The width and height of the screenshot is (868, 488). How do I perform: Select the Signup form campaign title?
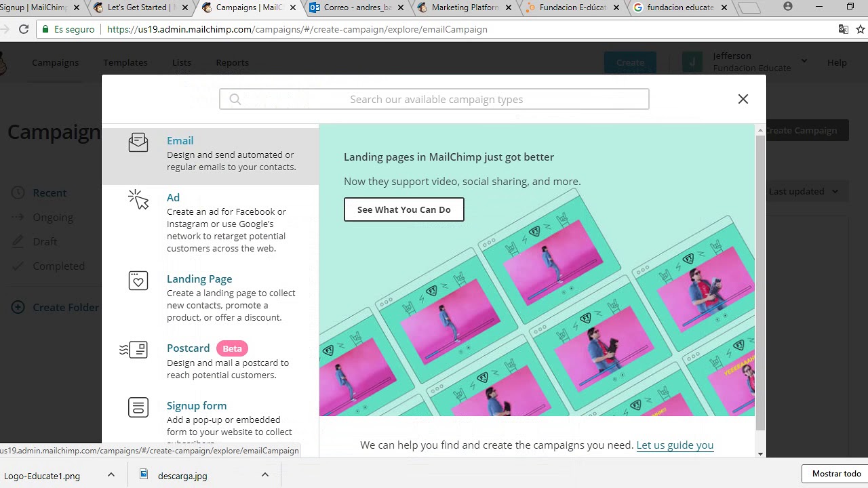[x=197, y=405]
